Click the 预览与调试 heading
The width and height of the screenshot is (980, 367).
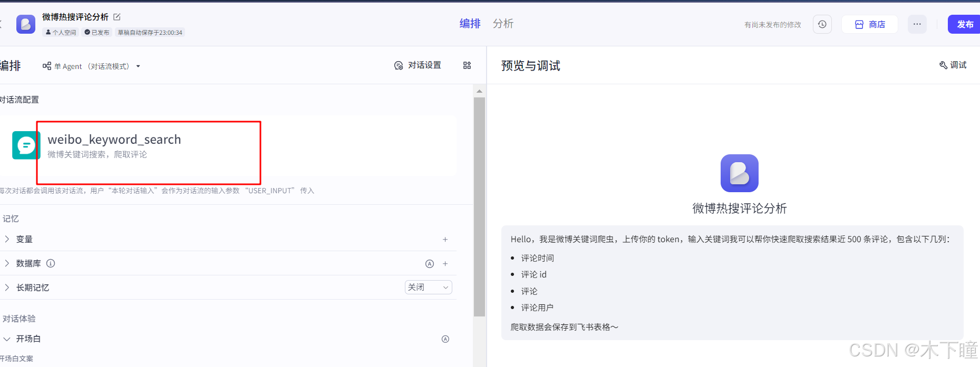click(531, 66)
